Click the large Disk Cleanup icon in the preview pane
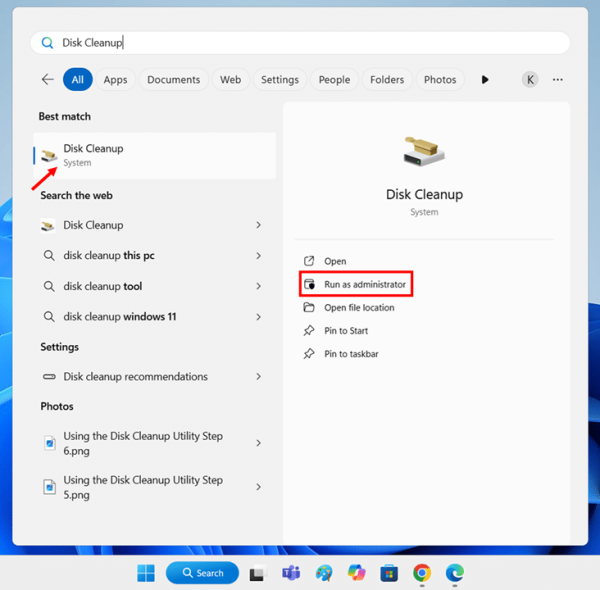This screenshot has height=590, width=600. 424,151
